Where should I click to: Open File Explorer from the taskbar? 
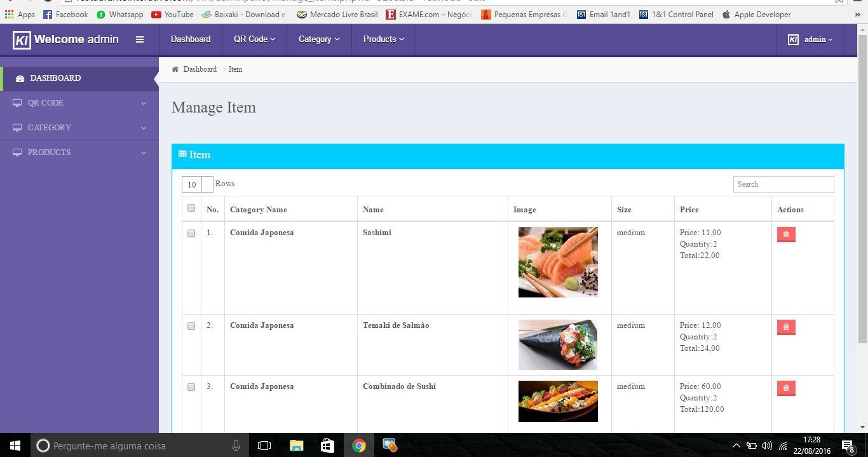(x=296, y=446)
